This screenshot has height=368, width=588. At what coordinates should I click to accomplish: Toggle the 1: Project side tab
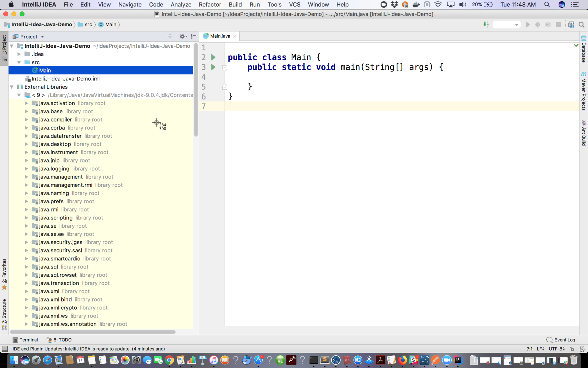(x=4, y=48)
